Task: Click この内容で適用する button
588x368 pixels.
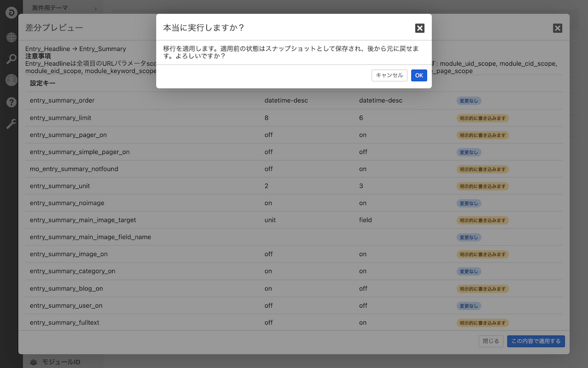Action: point(536,341)
